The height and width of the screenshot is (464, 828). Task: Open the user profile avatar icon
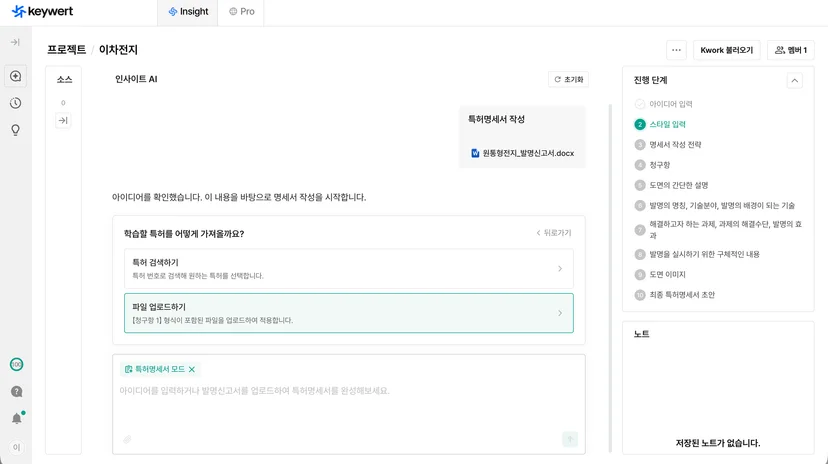(16, 447)
